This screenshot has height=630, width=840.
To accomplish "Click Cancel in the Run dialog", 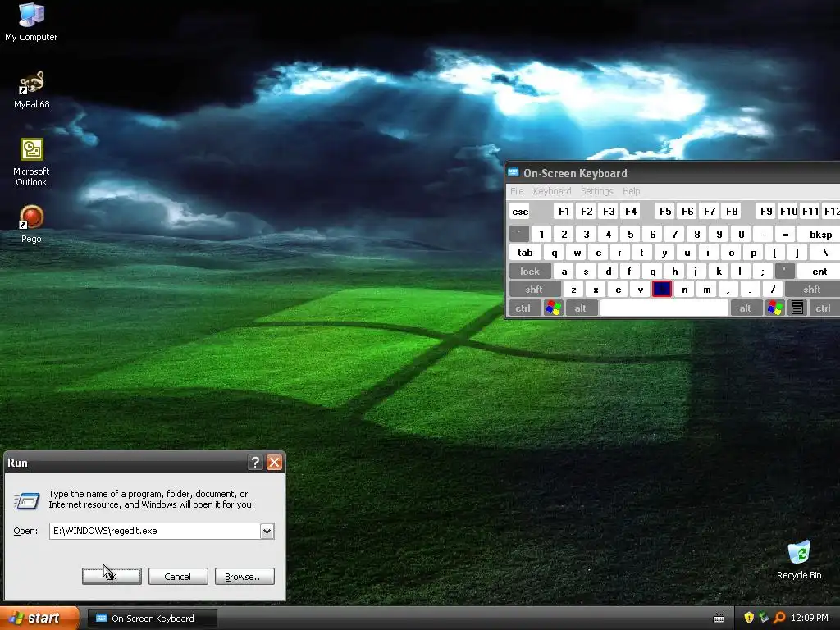I will [178, 577].
